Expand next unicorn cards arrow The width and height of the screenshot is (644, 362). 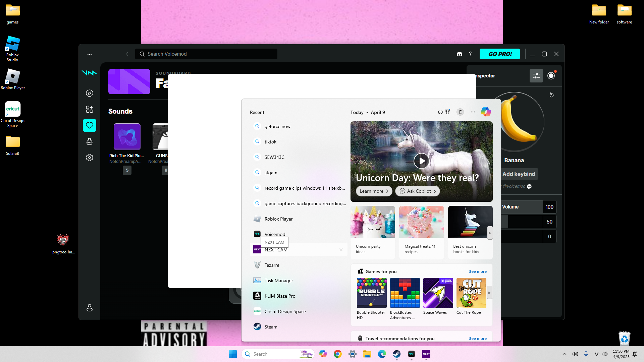490,233
